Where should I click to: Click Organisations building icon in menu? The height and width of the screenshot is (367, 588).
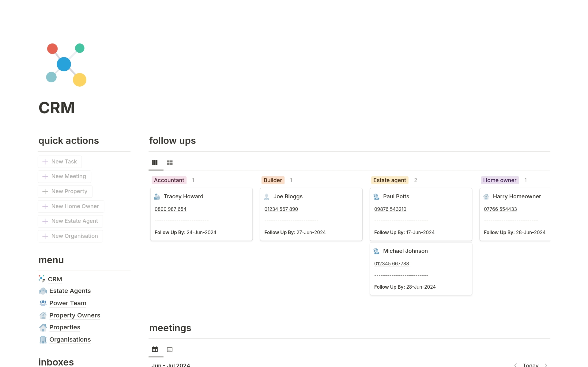click(43, 339)
